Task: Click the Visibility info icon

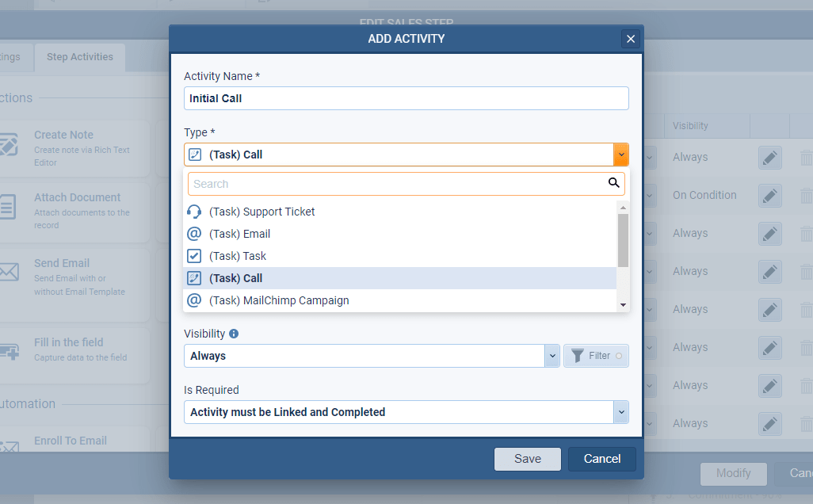Action: tap(234, 334)
